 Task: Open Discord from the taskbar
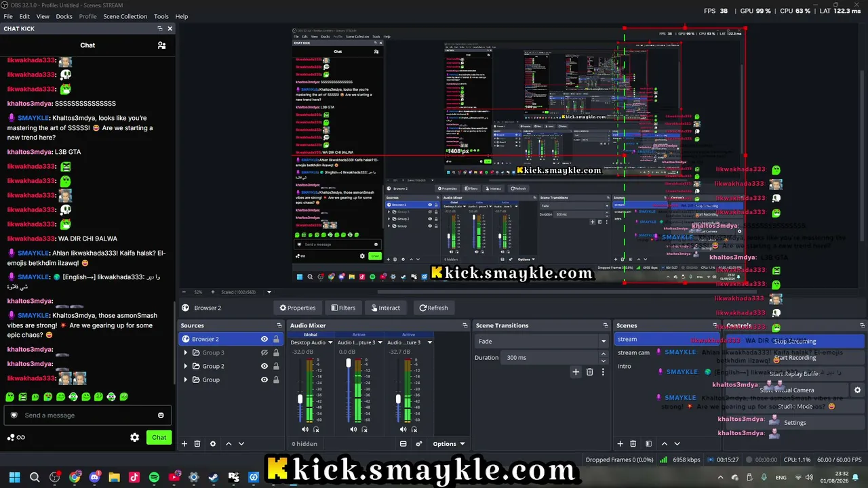[94, 477]
